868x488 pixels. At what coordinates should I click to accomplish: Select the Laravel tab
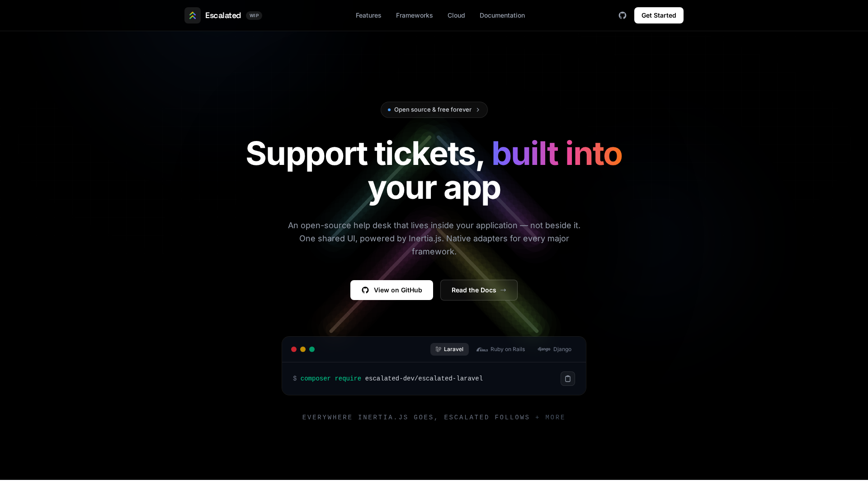pyautogui.click(x=449, y=349)
